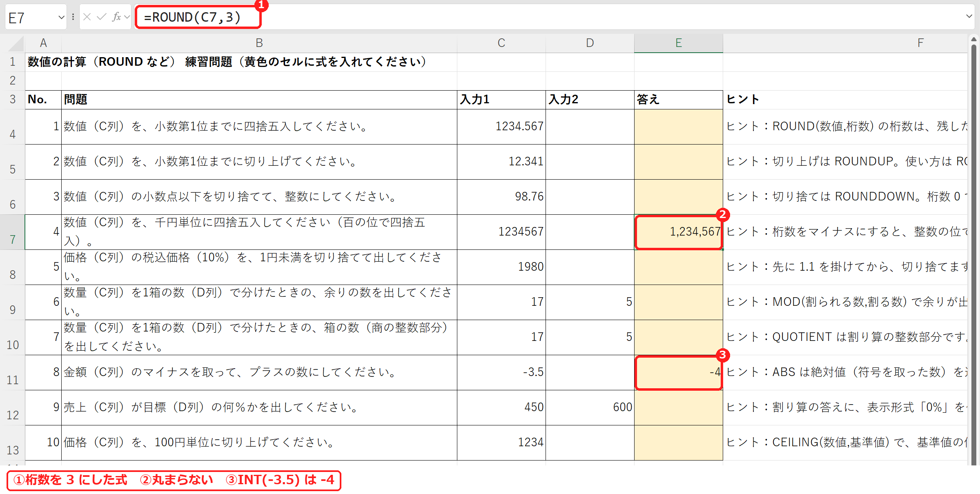Click the Select All corner triangle
The width and height of the screenshot is (980, 494).
point(16,43)
